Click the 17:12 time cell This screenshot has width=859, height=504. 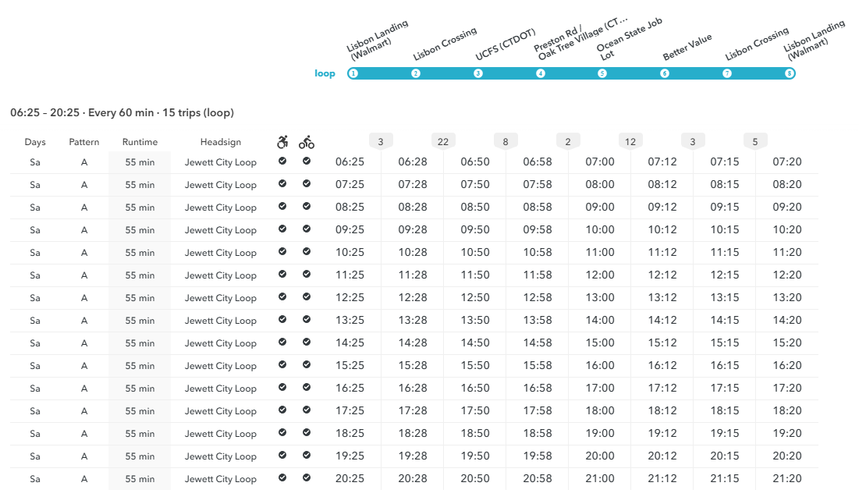click(x=662, y=388)
